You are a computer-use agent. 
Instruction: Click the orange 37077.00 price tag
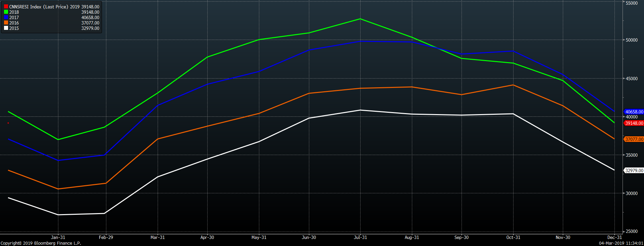(x=634, y=139)
